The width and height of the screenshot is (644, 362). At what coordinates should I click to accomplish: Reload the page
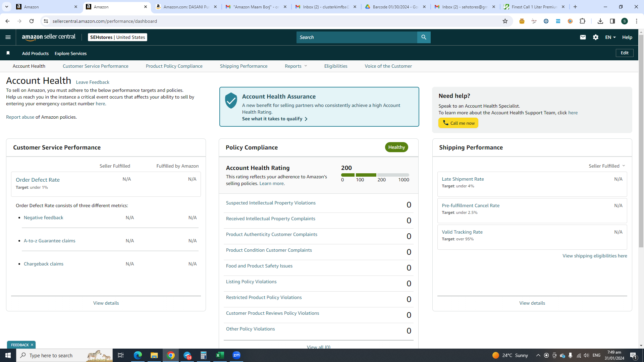point(32,21)
